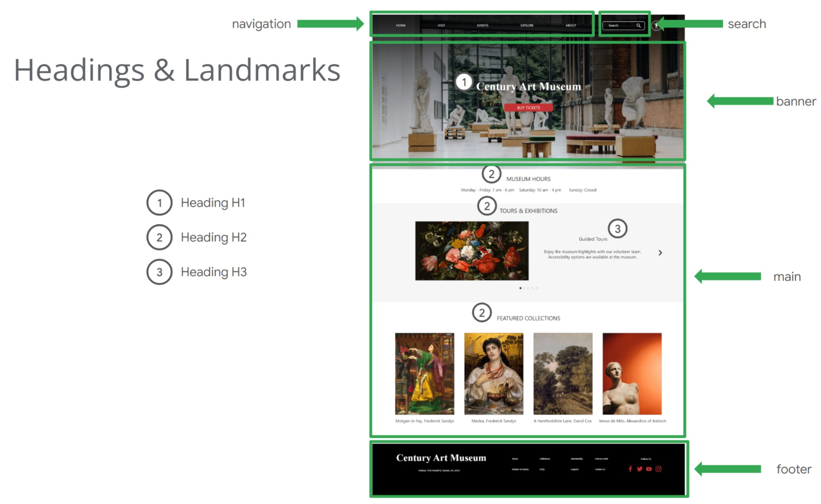
Task: Open the EXPLORE navigation item
Action: [x=527, y=26]
